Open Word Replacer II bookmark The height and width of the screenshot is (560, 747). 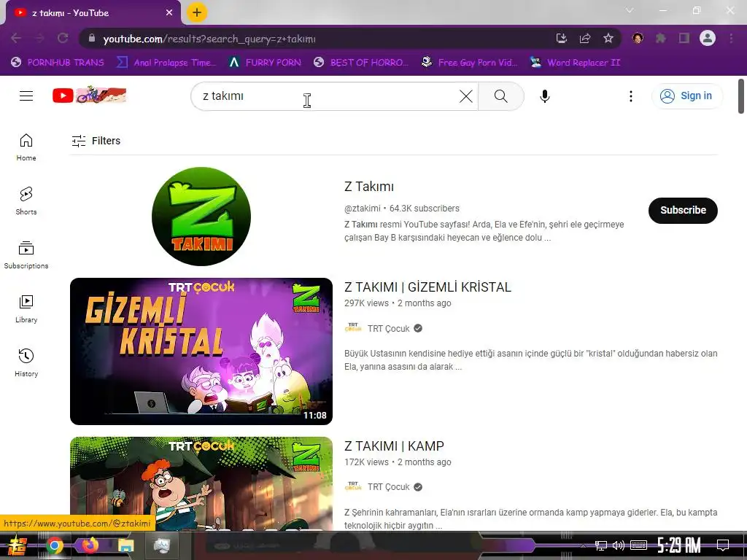click(576, 63)
